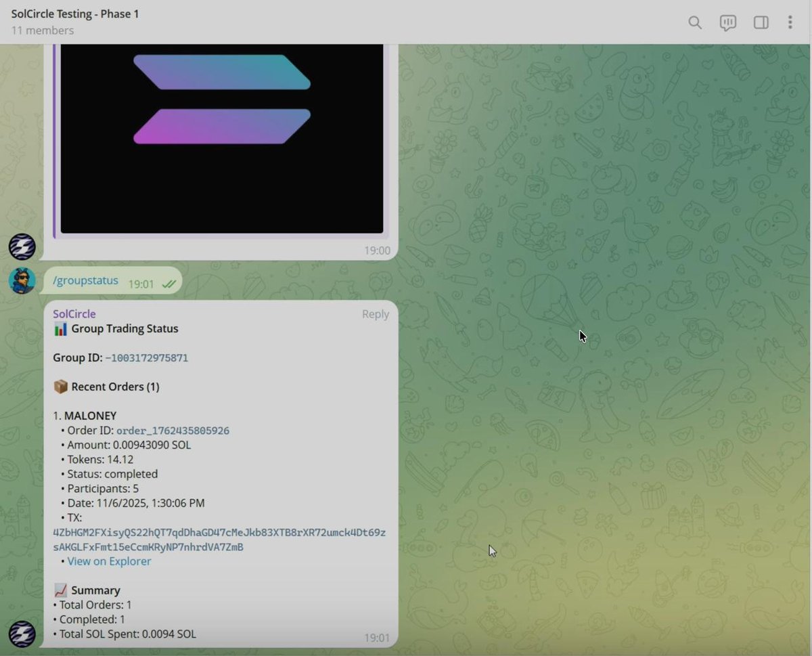Click the bar chart emoji in status heading
Viewport: 812px width, 656px height.
pyautogui.click(x=60, y=329)
